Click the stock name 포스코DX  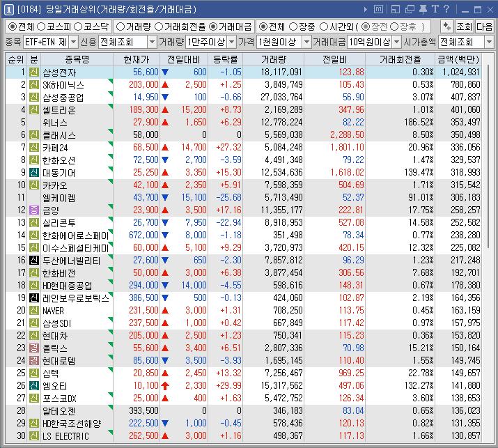tap(59, 398)
